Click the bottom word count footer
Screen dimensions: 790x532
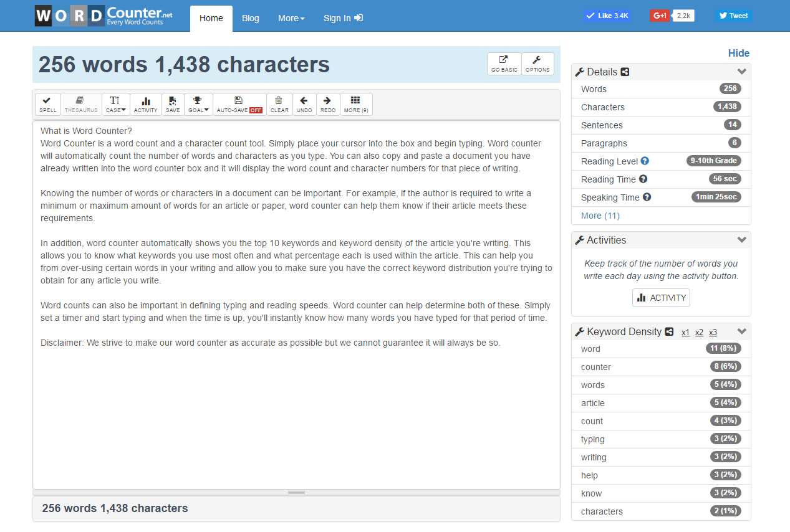click(x=115, y=508)
